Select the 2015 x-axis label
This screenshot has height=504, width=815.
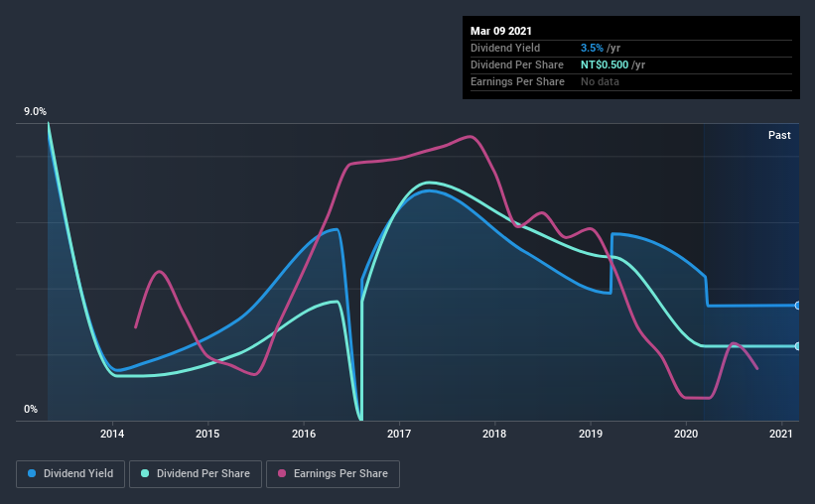207,434
